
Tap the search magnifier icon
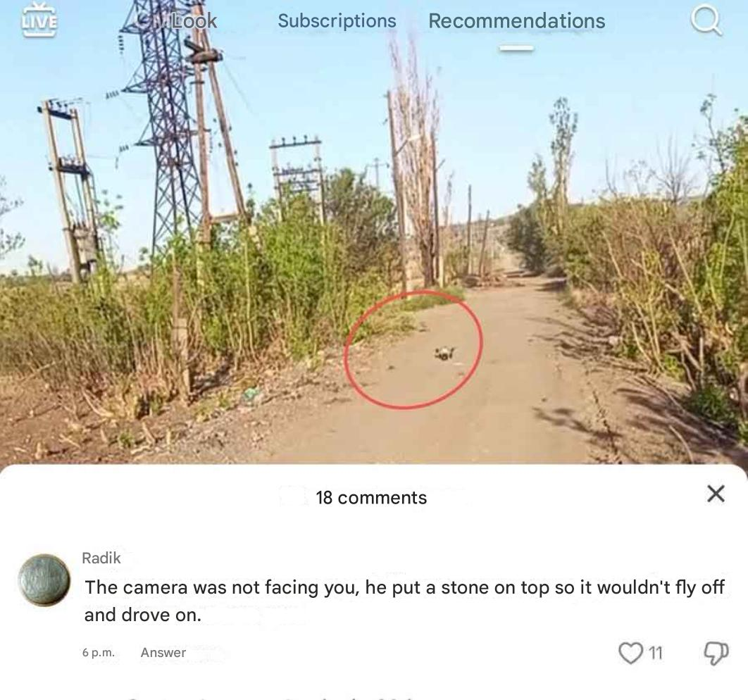coord(706,20)
